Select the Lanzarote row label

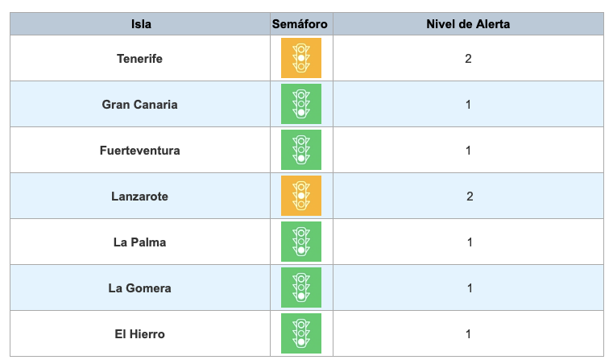point(139,196)
